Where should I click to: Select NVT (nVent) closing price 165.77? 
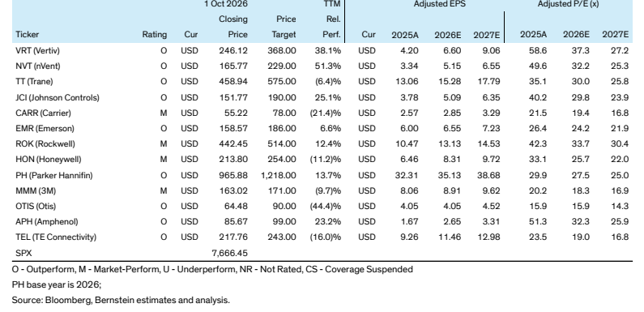pos(233,66)
